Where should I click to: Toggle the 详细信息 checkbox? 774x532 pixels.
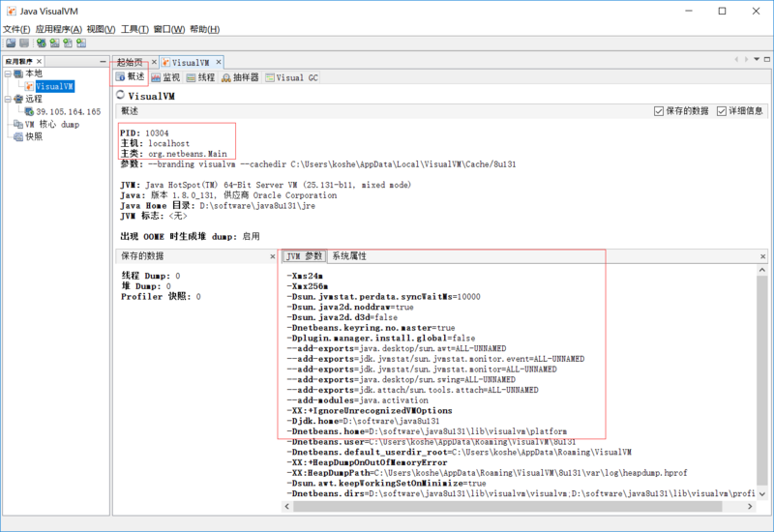tap(722, 111)
